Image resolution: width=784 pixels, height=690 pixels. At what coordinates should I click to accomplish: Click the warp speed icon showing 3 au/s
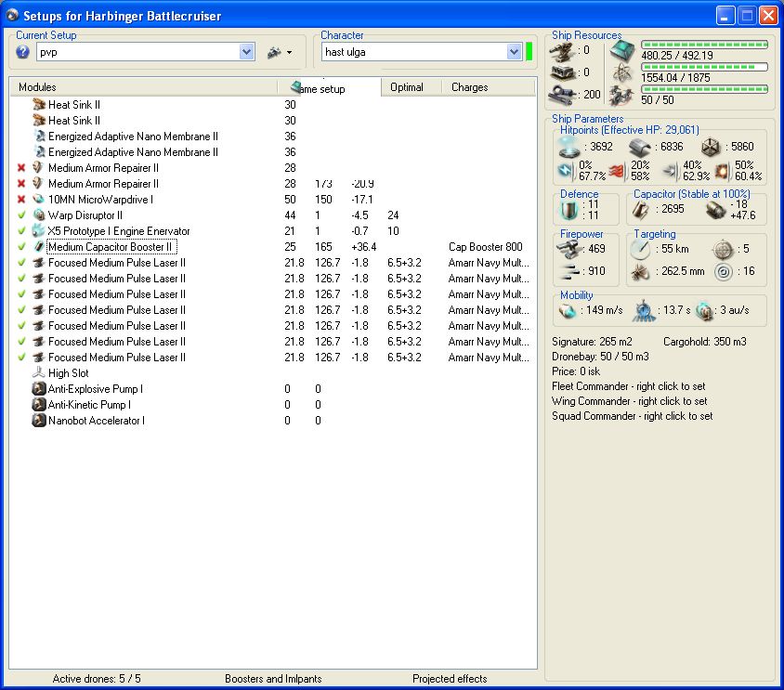pyautogui.click(x=704, y=310)
